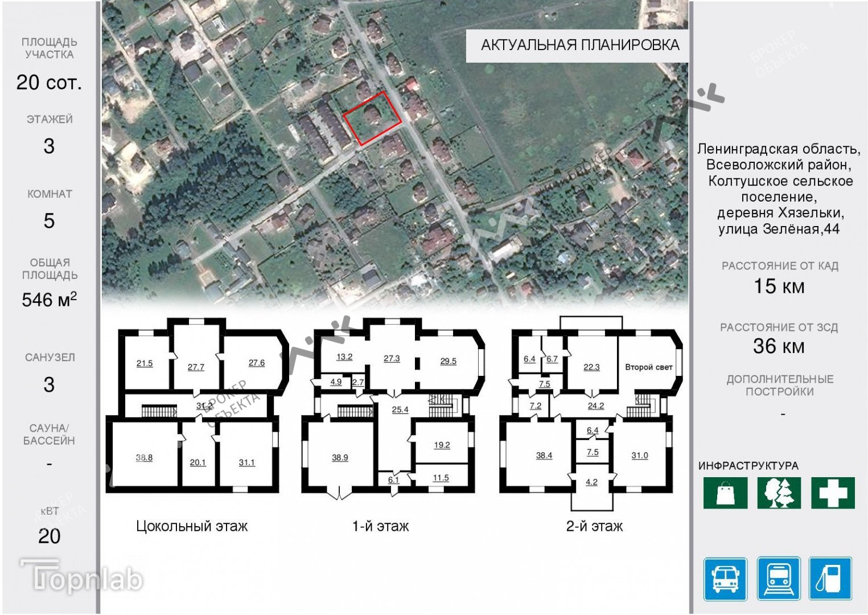This screenshot has width=868, height=615.
Task: Click the 'Цокольный этаж' caption
Action: (192, 526)
